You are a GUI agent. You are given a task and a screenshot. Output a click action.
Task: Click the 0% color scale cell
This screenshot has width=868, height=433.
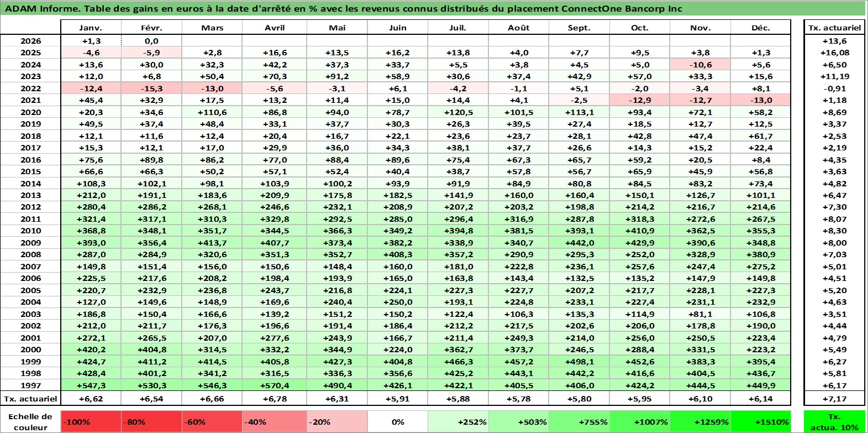click(x=398, y=421)
